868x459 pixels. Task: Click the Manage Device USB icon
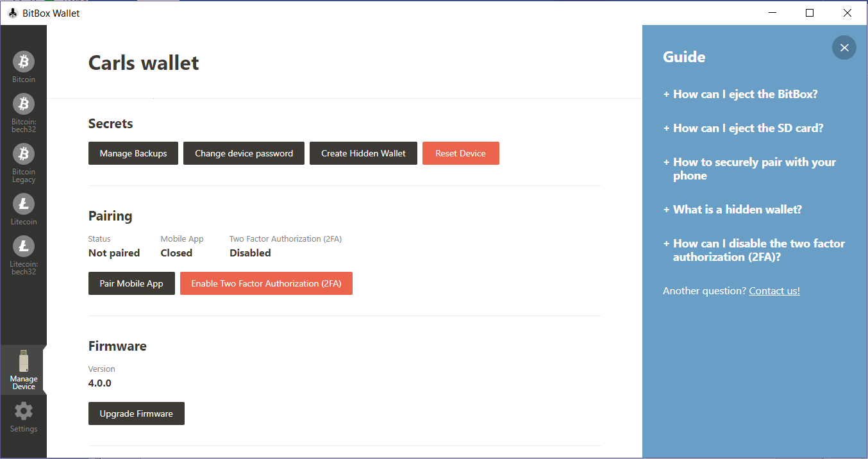[24, 361]
